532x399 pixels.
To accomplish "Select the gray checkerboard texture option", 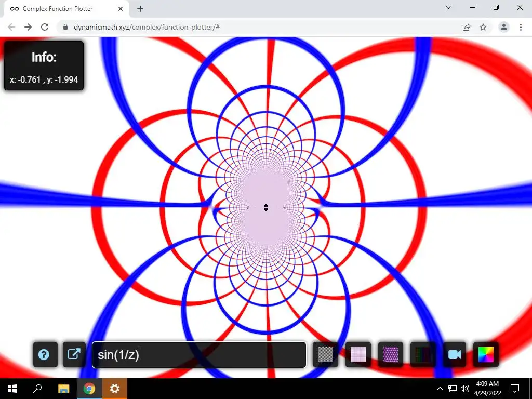I will [x=325, y=354].
